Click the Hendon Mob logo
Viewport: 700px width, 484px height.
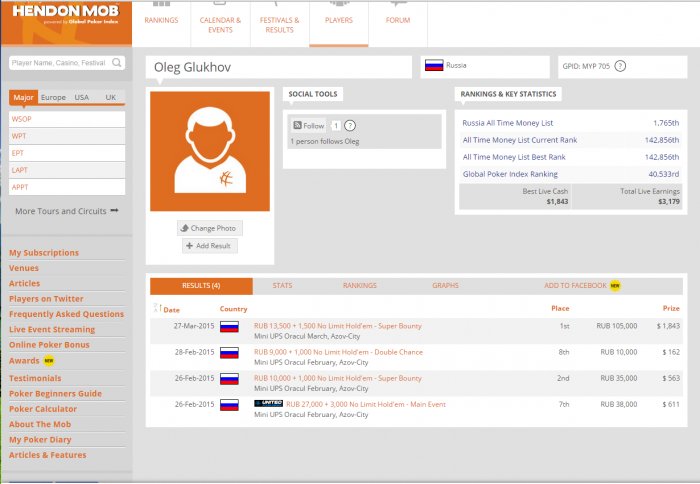click(65, 17)
